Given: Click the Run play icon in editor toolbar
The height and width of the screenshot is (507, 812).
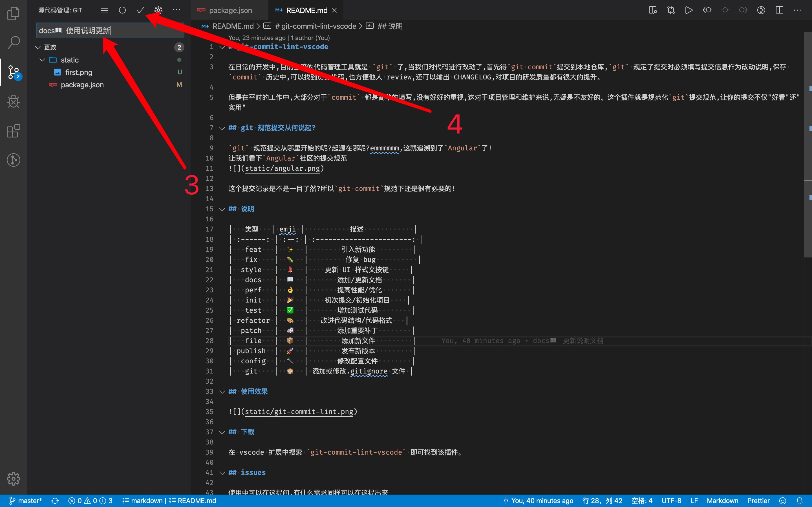Looking at the screenshot, I should point(689,10).
